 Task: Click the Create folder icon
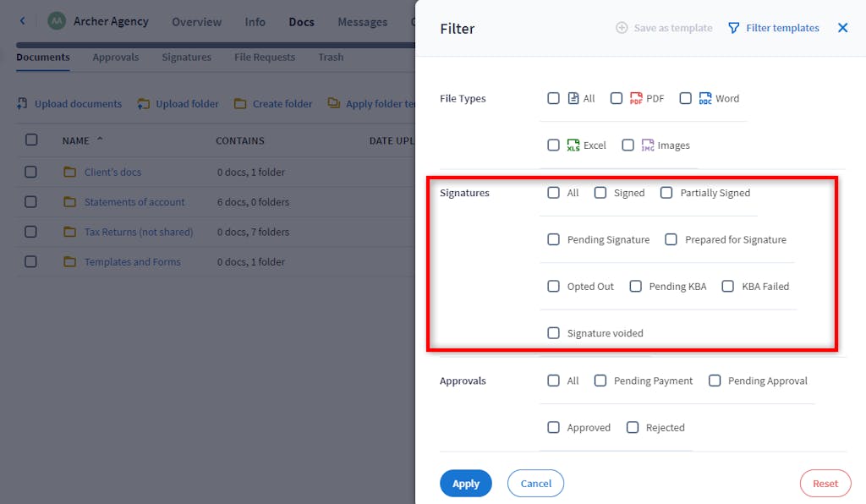[239, 103]
